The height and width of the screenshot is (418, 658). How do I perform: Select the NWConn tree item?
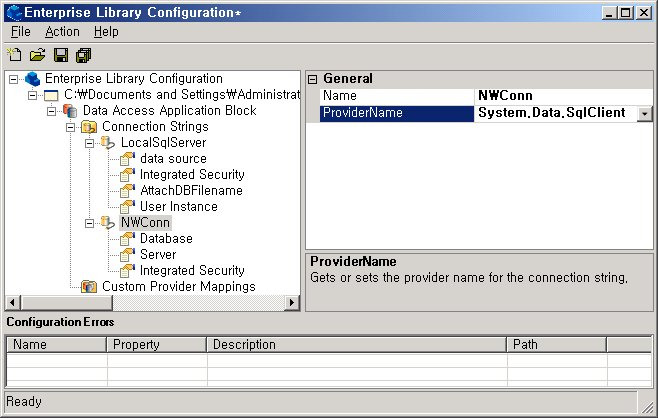click(x=145, y=222)
